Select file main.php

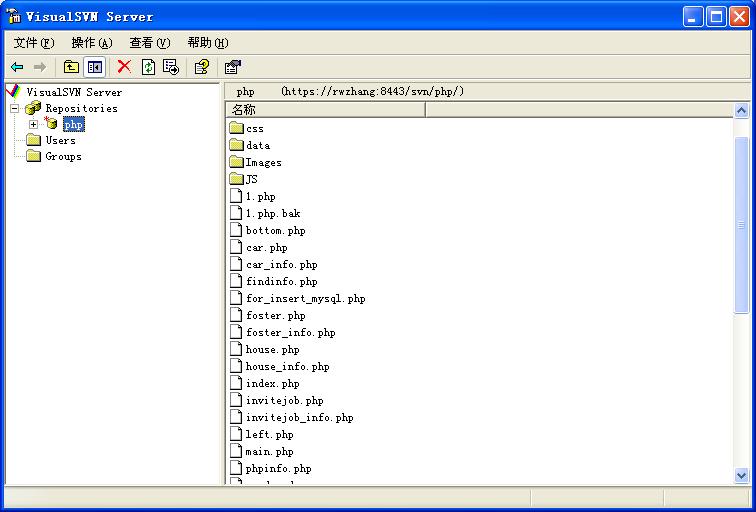(270, 452)
